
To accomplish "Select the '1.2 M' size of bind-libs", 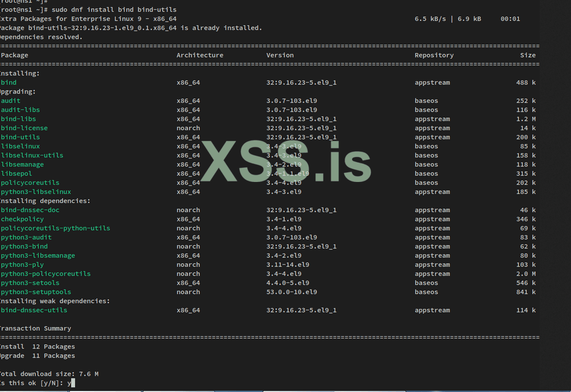I will pos(526,119).
